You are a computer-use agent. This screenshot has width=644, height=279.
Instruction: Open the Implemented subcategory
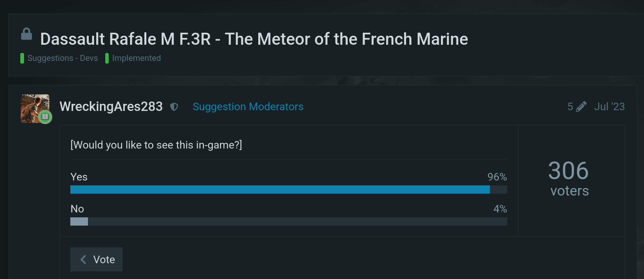pos(136,58)
